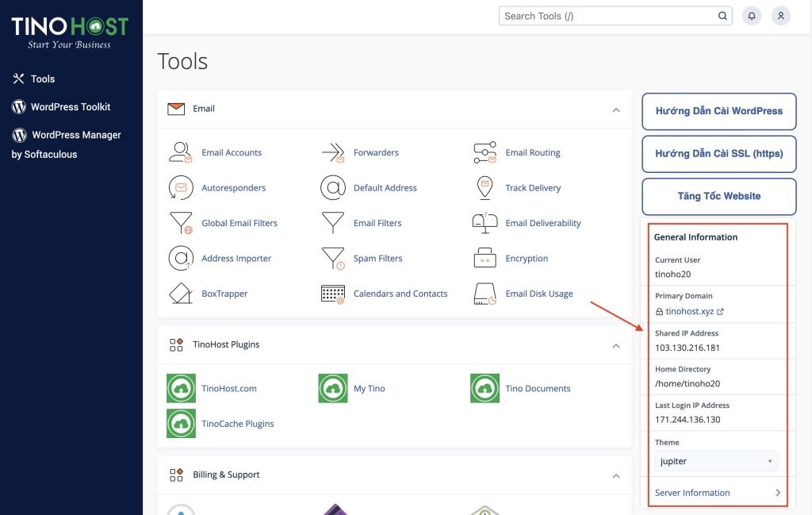Screen dimensions: 812x515
Task: Click the Encryption lock icon
Action: click(485, 258)
